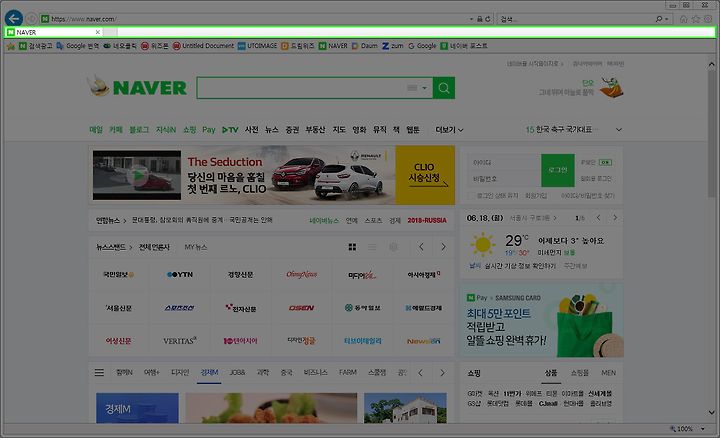
Task: Open the browser Home icon
Action: [683, 19]
